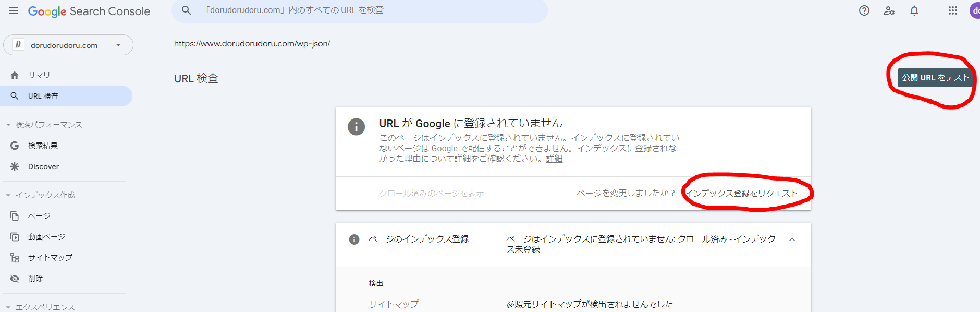Viewport: 980px width, 312px height.
Task: Open サマリー from the sidebar
Action: pos(43,75)
